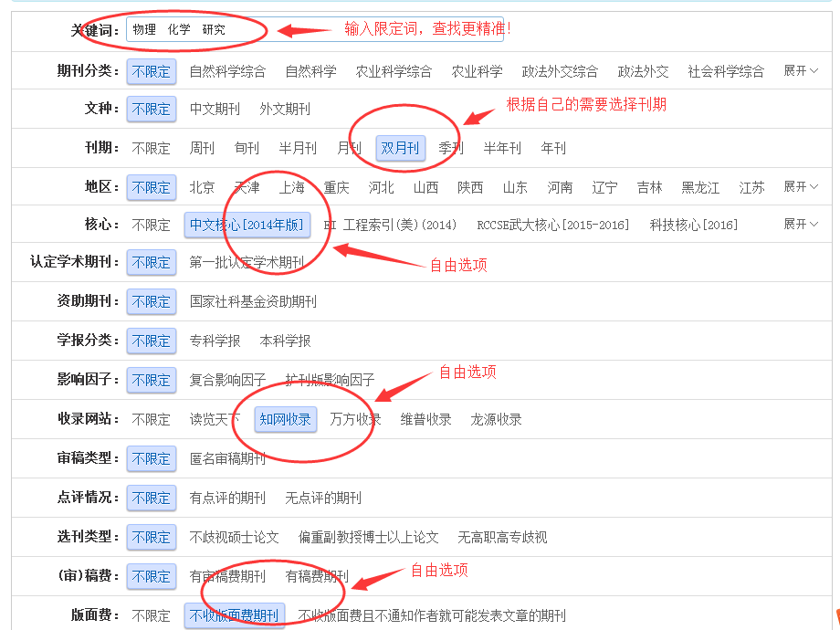Choose 社会科学综合 journal category
Image resolution: width=840 pixels, height=630 pixels.
coord(726,71)
